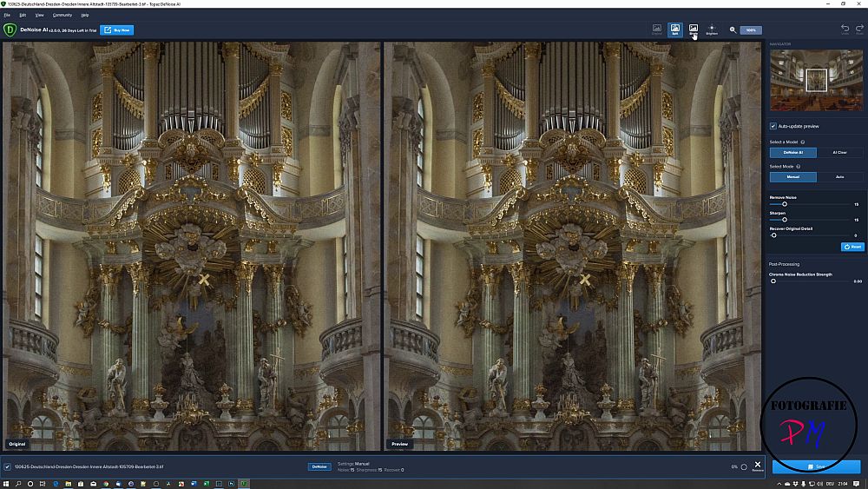Open the View menu
This screenshot has height=489, width=868.
[39, 15]
